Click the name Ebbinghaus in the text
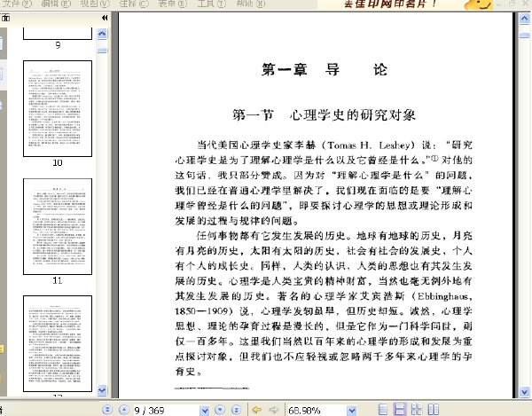 [x=442, y=296]
